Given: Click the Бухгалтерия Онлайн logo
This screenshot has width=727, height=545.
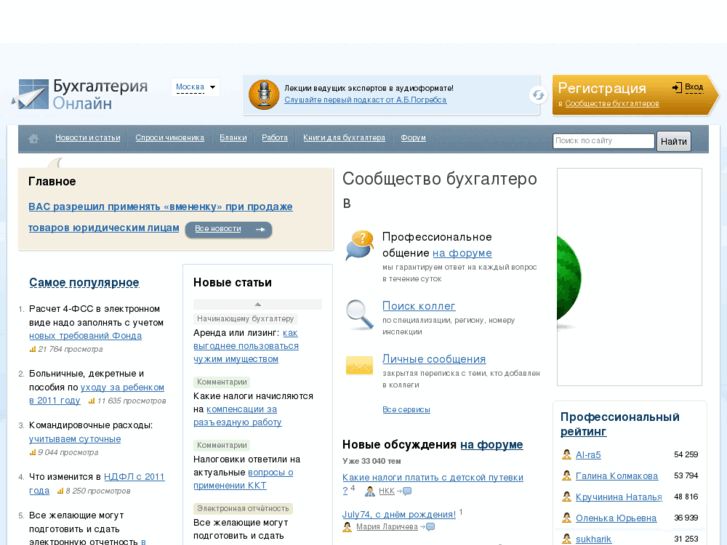Looking at the screenshot, I should [82, 95].
